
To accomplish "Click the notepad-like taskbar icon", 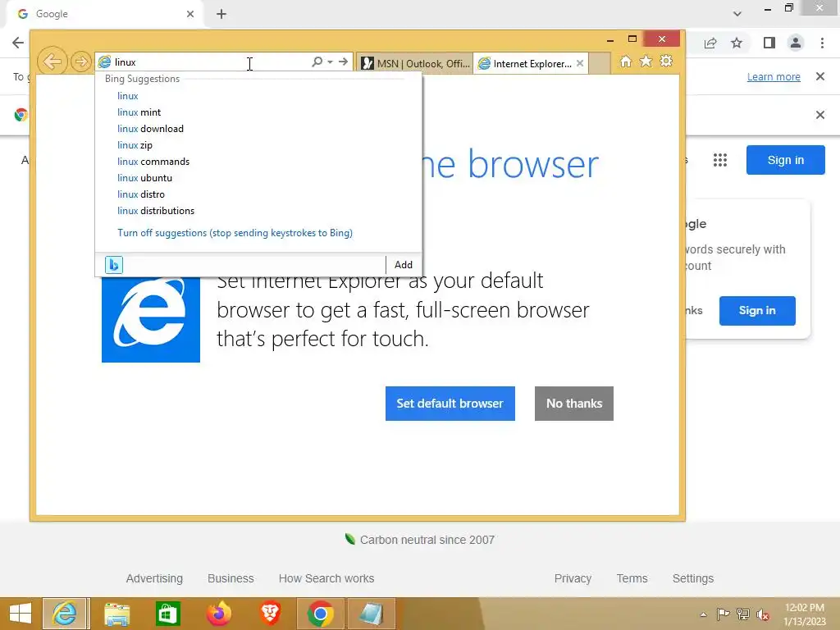I will (x=371, y=614).
